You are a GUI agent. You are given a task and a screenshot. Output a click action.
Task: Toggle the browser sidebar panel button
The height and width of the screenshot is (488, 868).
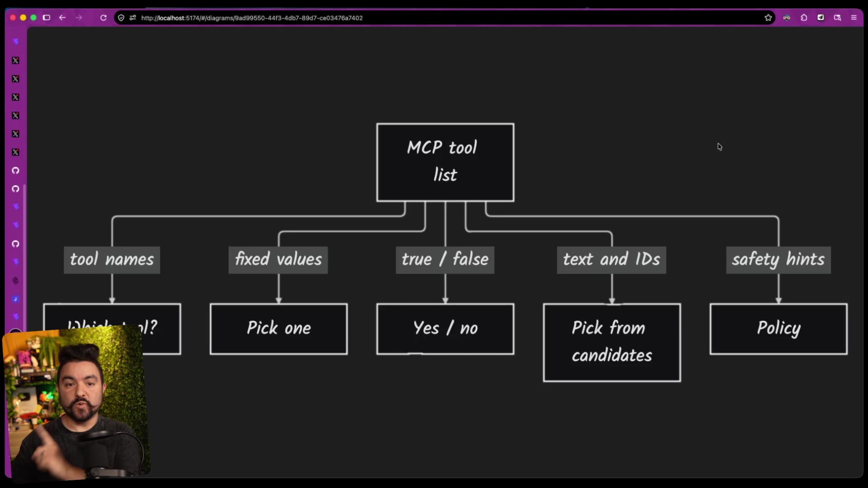(46, 18)
